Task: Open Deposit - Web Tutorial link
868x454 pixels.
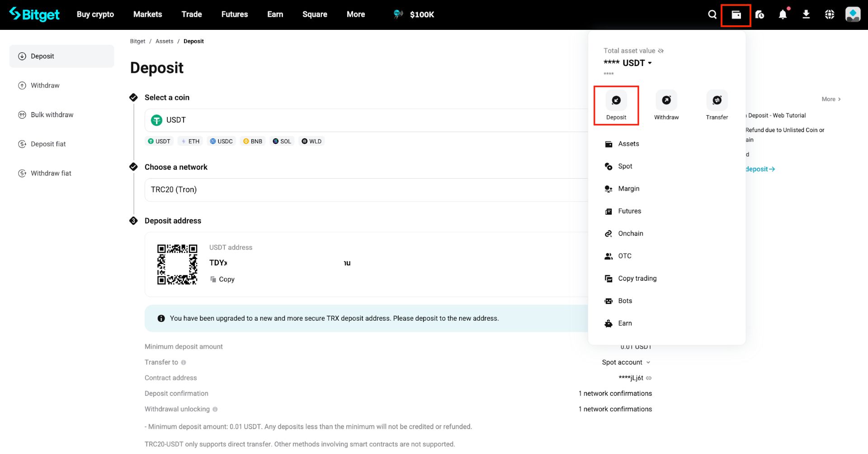Action: 776,115
